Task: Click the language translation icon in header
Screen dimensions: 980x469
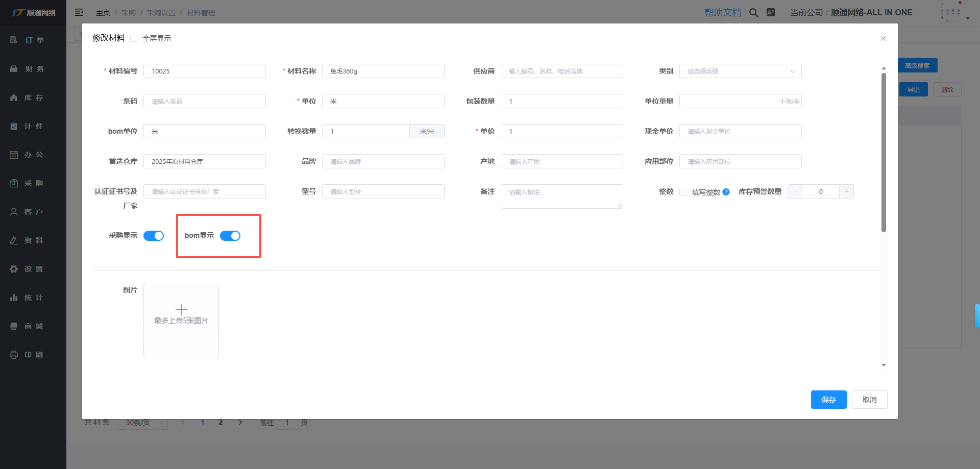Action: tap(771, 13)
